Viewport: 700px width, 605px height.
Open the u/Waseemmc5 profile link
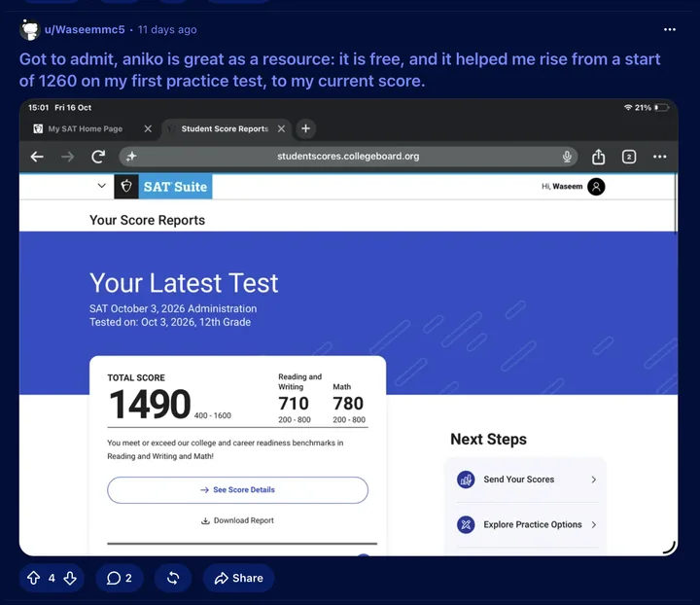(x=85, y=29)
